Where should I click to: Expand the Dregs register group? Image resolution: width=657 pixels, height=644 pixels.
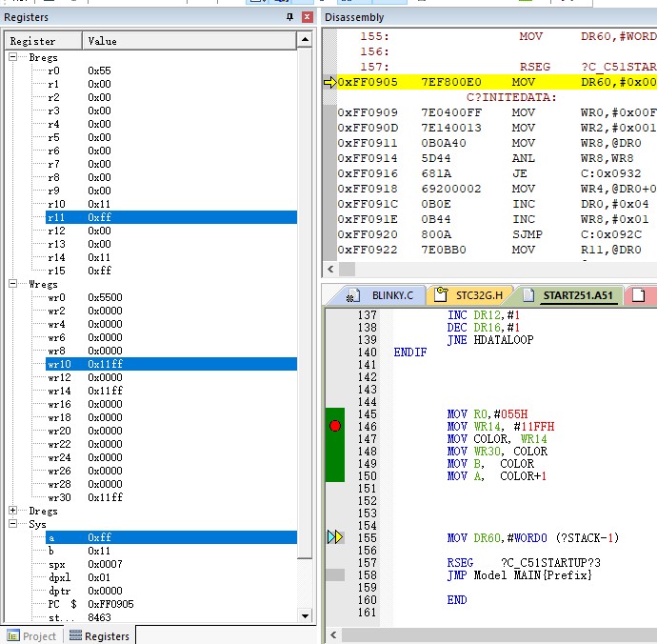[x=13, y=511]
